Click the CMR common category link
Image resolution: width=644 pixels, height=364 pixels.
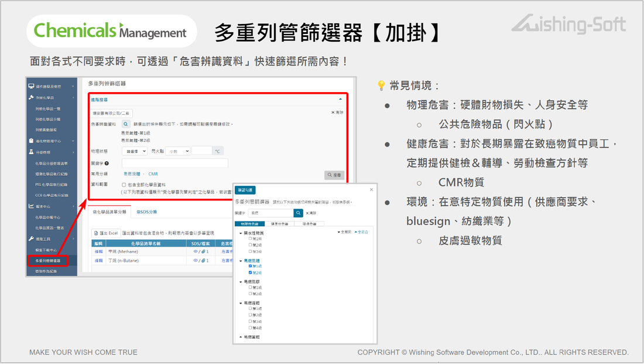tap(153, 174)
